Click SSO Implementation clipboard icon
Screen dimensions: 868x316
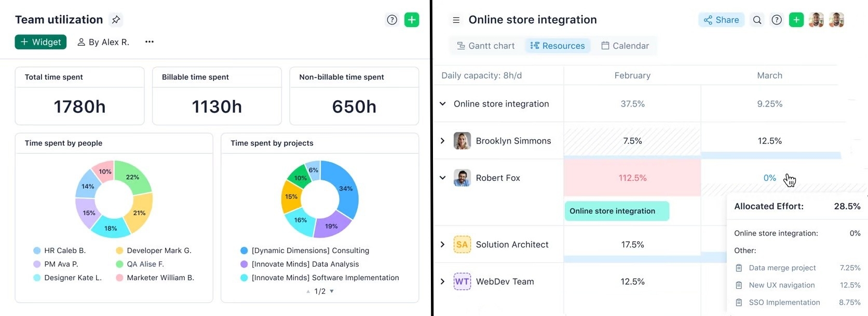tap(739, 302)
